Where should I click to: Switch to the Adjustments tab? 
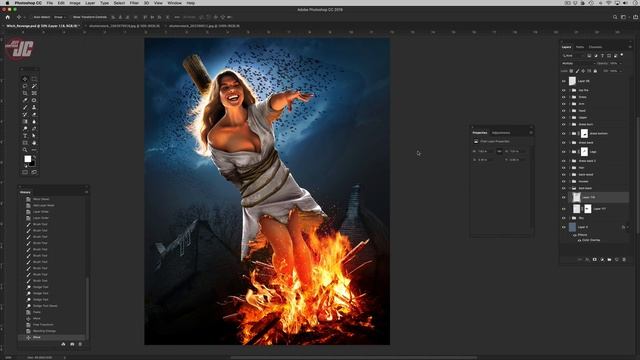[501, 133]
